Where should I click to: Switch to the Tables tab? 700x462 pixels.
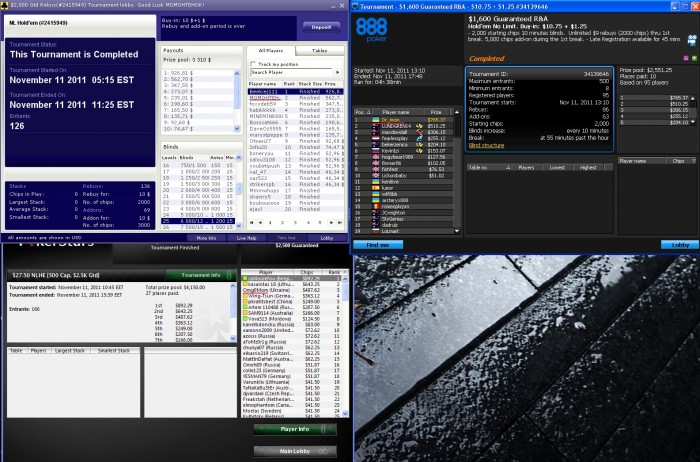pyautogui.click(x=320, y=50)
